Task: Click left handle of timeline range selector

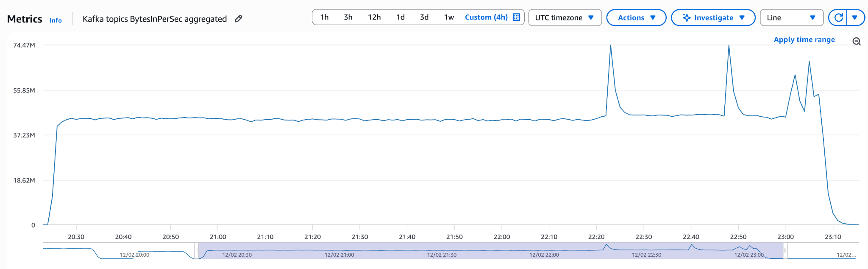Action: point(197,251)
